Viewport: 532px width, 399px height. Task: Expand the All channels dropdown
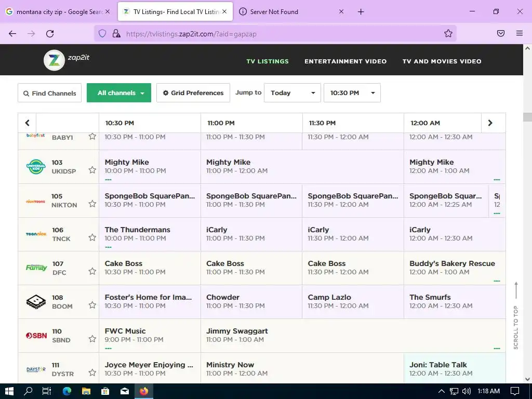click(x=119, y=92)
